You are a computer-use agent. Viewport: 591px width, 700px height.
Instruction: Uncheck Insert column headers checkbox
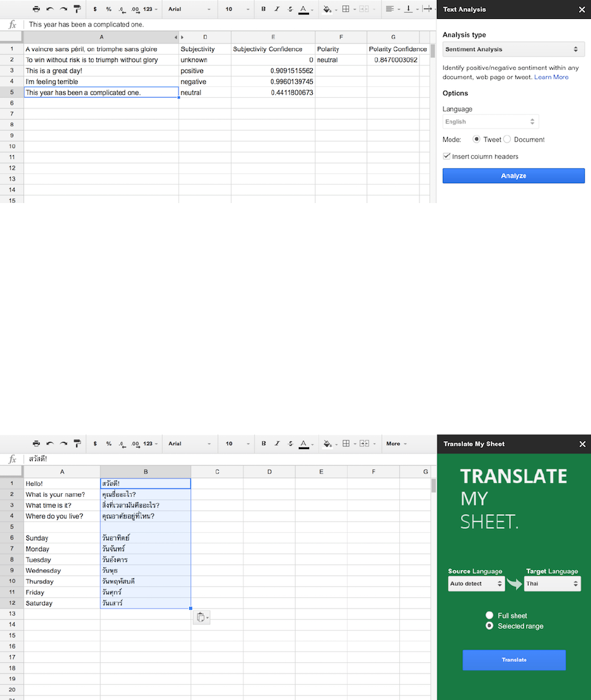click(447, 156)
